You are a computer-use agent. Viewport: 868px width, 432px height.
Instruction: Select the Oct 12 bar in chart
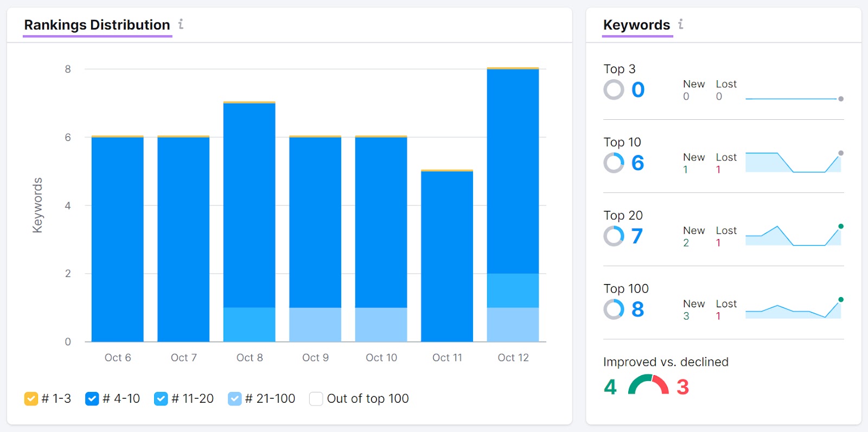pos(513,204)
